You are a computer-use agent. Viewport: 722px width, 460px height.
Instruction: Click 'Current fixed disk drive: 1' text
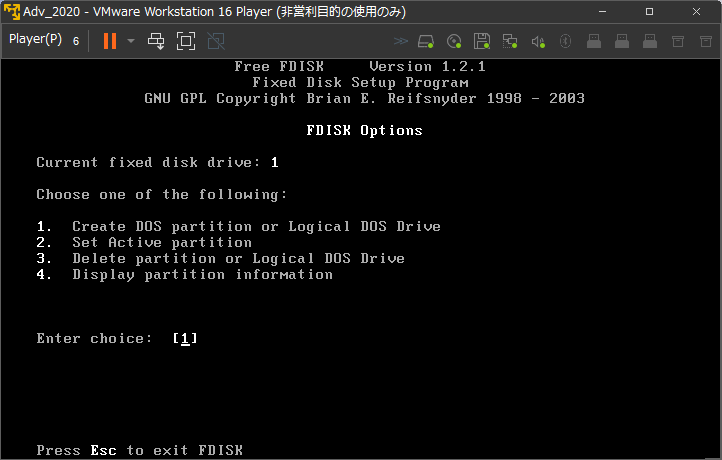point(157,162)
